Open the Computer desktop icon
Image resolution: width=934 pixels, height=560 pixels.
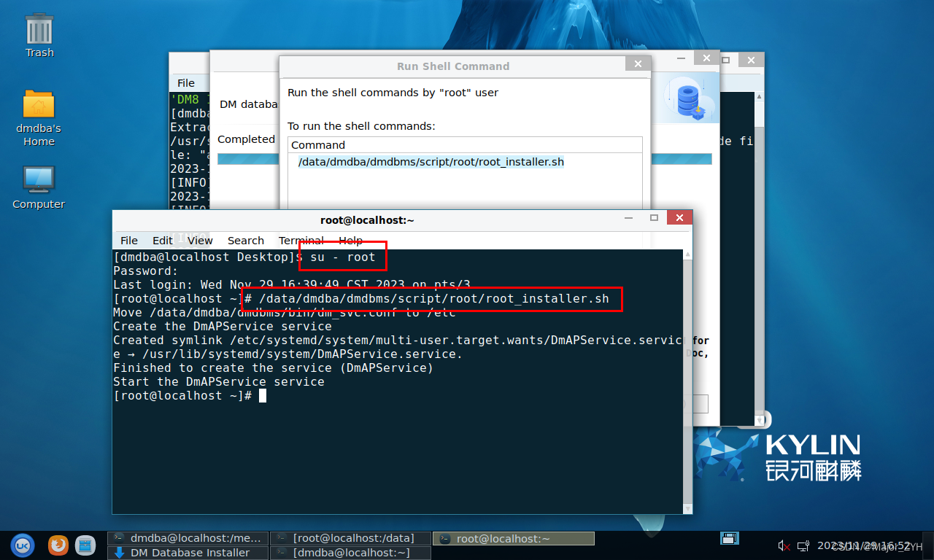[x=39, y=187]
